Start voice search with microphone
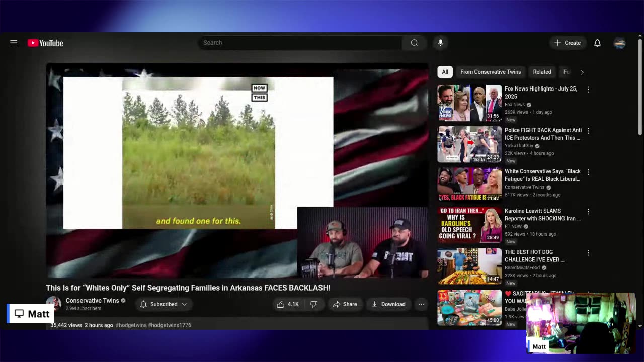The image size is (644, 362). (x=440, y=43)
